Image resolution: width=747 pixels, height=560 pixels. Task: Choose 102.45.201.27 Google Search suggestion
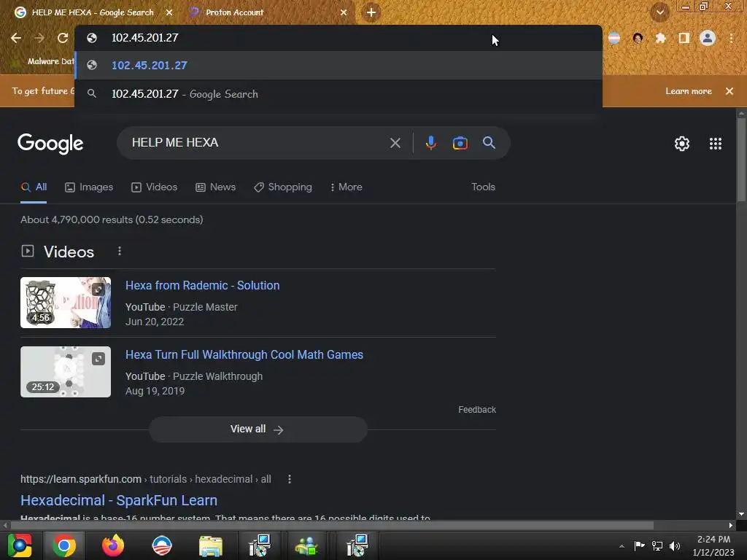(338, 94)
